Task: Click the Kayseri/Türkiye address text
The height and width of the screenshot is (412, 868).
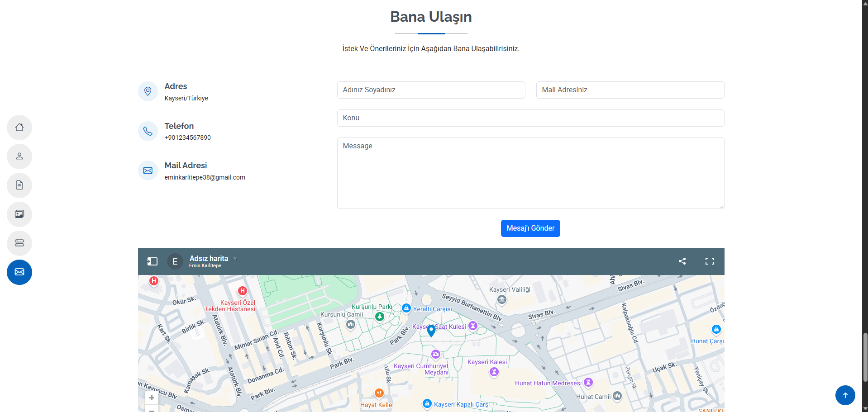Action: (186, 98)
